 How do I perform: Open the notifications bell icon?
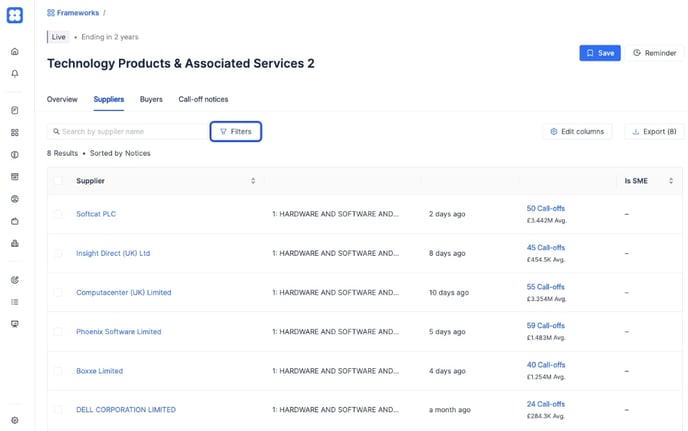coord(14,73)
